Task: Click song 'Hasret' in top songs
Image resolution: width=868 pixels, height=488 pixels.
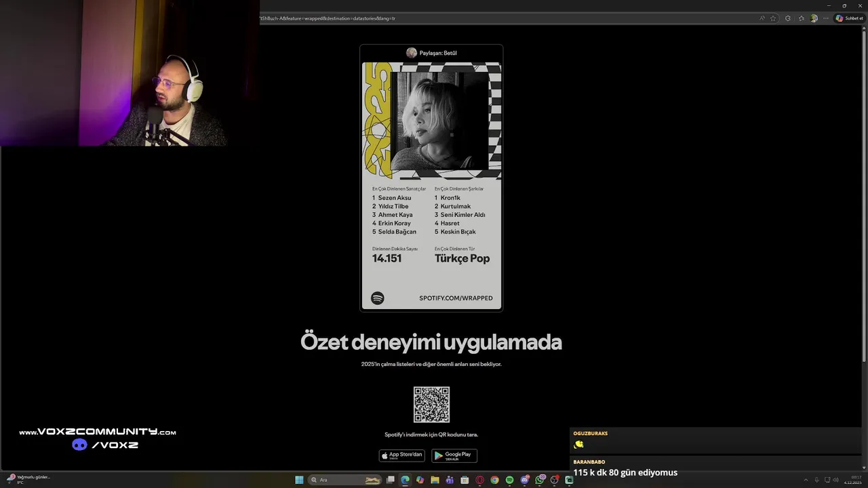Action: point(450,223)
